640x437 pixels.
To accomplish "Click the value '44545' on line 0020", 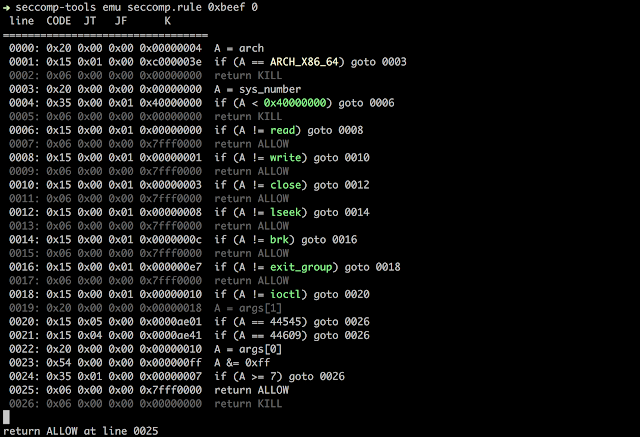I will tap(285, 322).
